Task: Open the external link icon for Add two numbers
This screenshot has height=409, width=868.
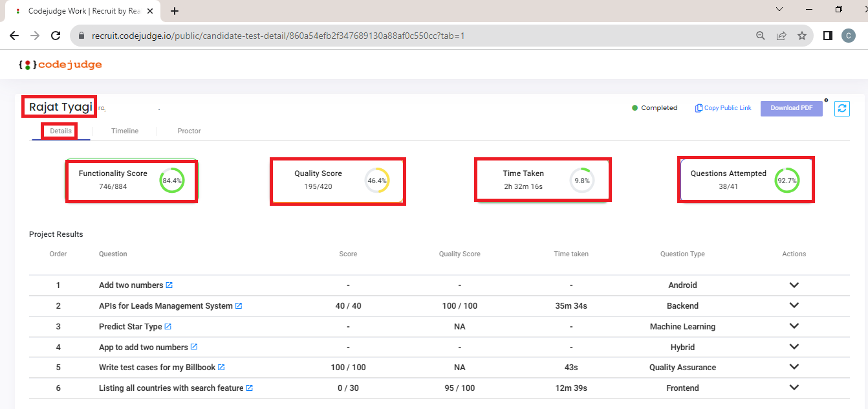Action: click(x=169, y=284)
